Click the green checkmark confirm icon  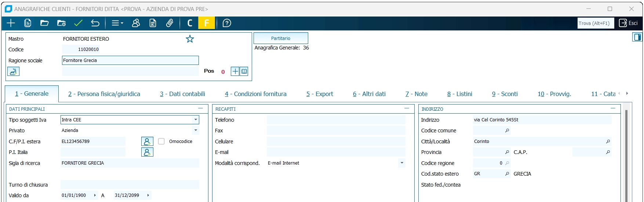[x=78, y=23]
